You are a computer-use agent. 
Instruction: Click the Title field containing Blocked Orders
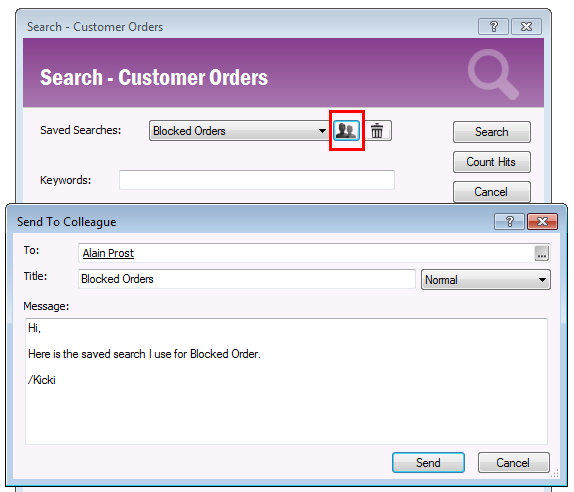[247, 279]
